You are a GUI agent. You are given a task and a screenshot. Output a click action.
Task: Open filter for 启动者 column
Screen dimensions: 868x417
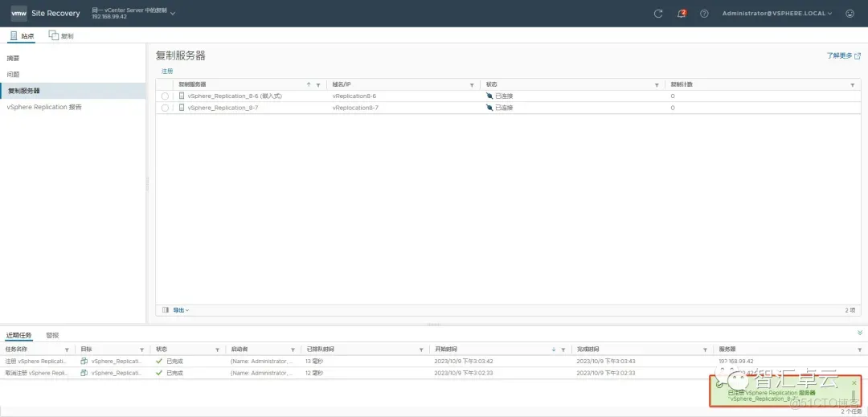tap(293, 350)
